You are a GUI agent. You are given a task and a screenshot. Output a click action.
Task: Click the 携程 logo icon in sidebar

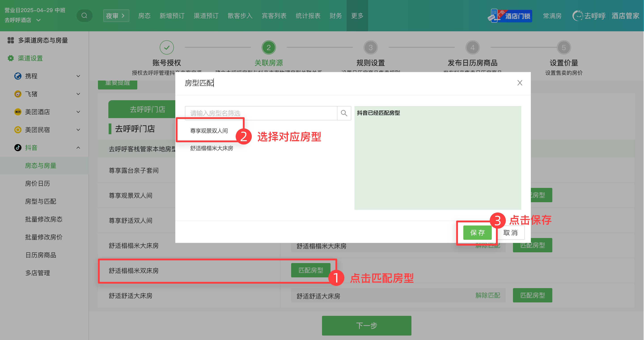click(x=18, y=76)
